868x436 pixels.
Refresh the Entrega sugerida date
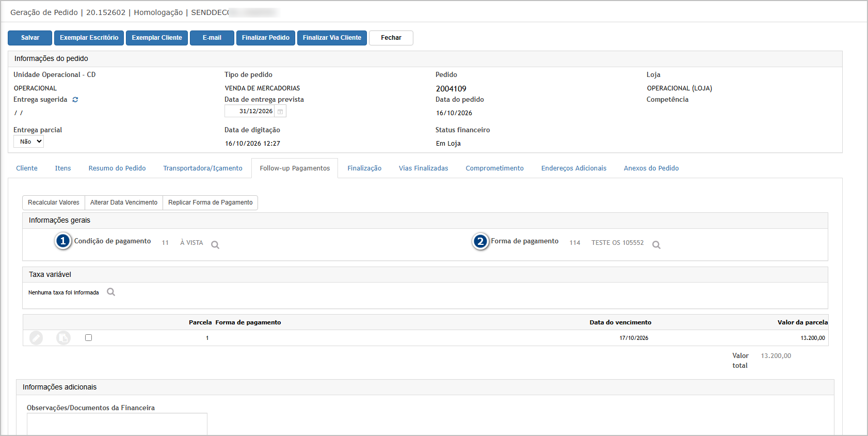click(75, 100)
